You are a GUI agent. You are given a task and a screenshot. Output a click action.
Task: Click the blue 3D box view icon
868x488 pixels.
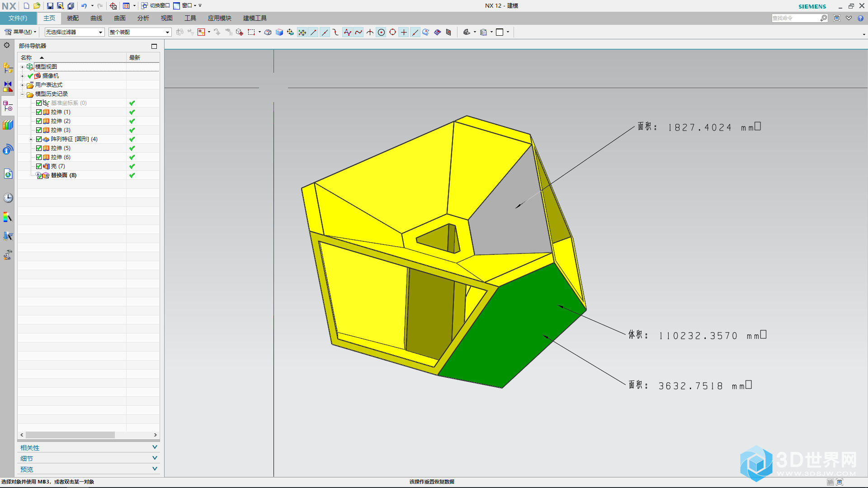(x=279, y=32)
